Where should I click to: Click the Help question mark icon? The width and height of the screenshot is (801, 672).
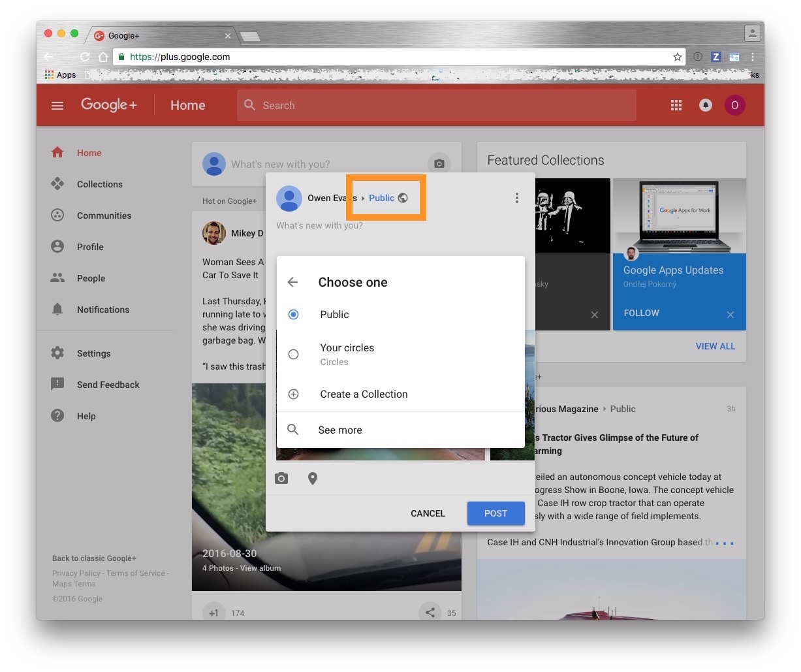click(57, 416)
